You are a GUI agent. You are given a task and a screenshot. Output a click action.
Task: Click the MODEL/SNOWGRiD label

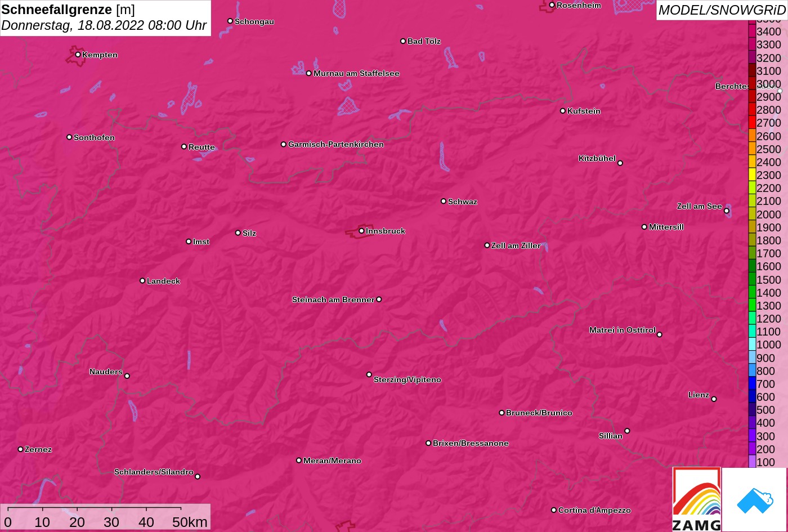(722, 10)
